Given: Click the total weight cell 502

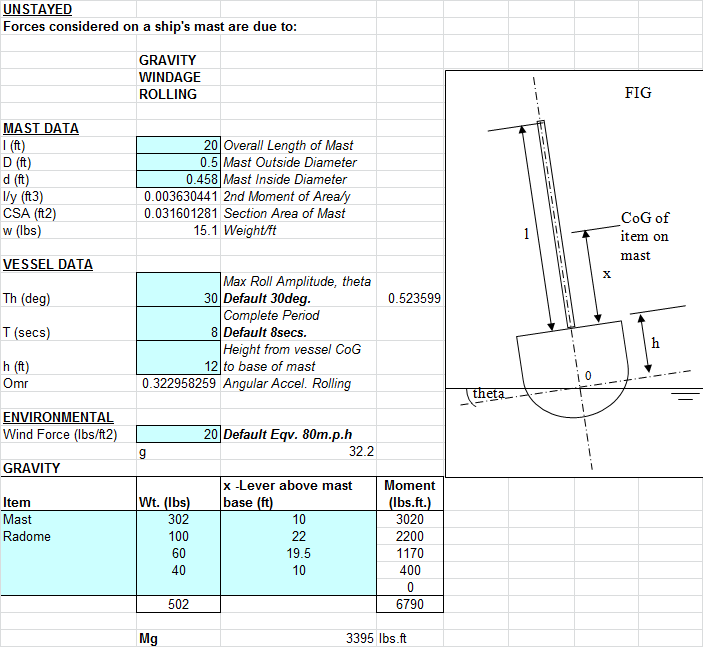Looking at the screenshot, I should (178, 604).
